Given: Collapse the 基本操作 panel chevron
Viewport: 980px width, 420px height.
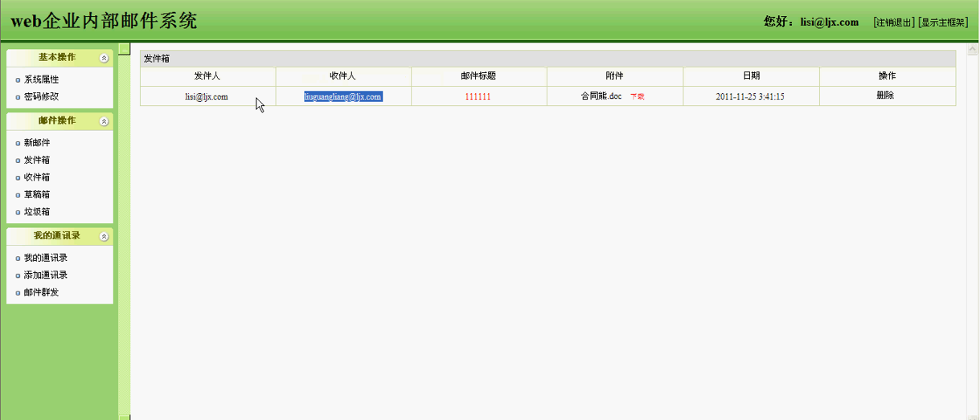Looking at the screenshot, I should coord(104,58).
